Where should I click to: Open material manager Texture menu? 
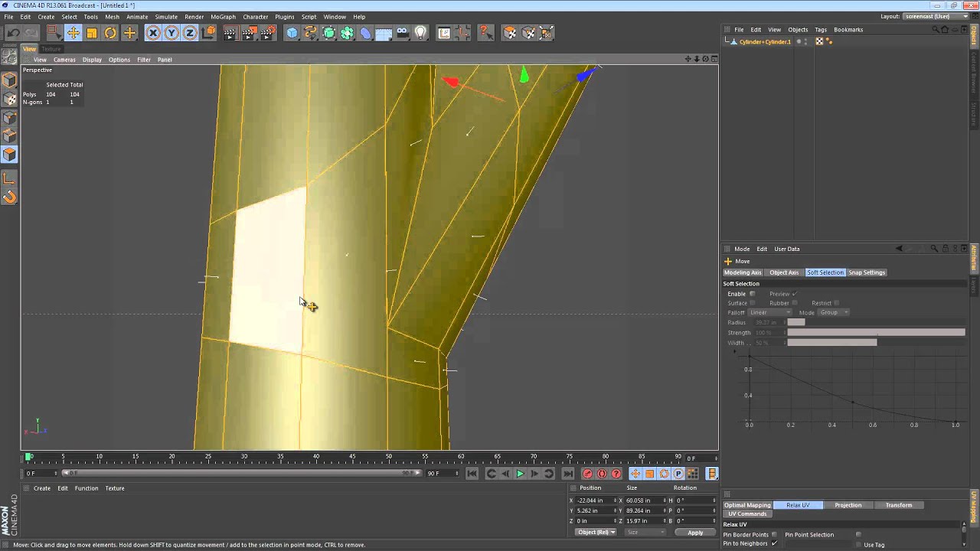point(115,488)
